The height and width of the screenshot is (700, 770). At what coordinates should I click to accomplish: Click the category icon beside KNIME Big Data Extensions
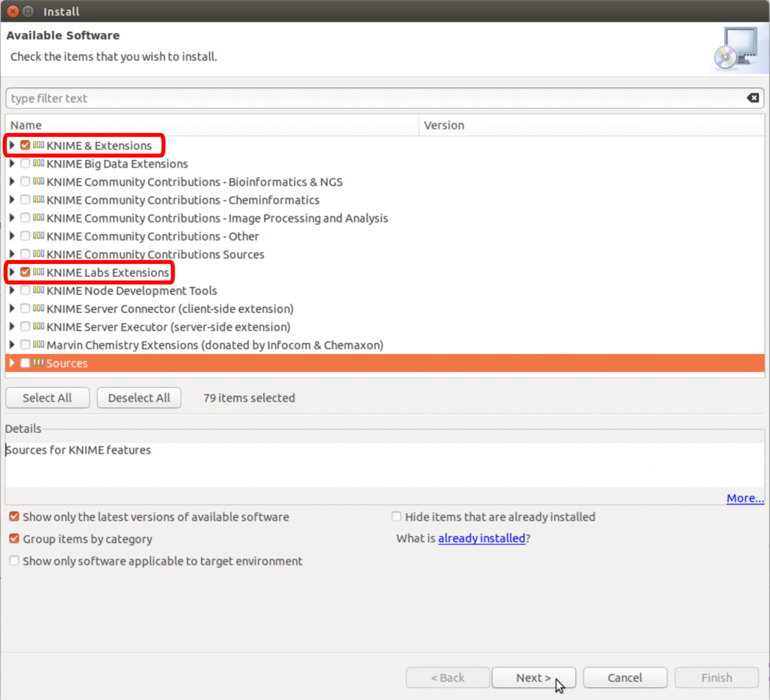pos(38,163)
